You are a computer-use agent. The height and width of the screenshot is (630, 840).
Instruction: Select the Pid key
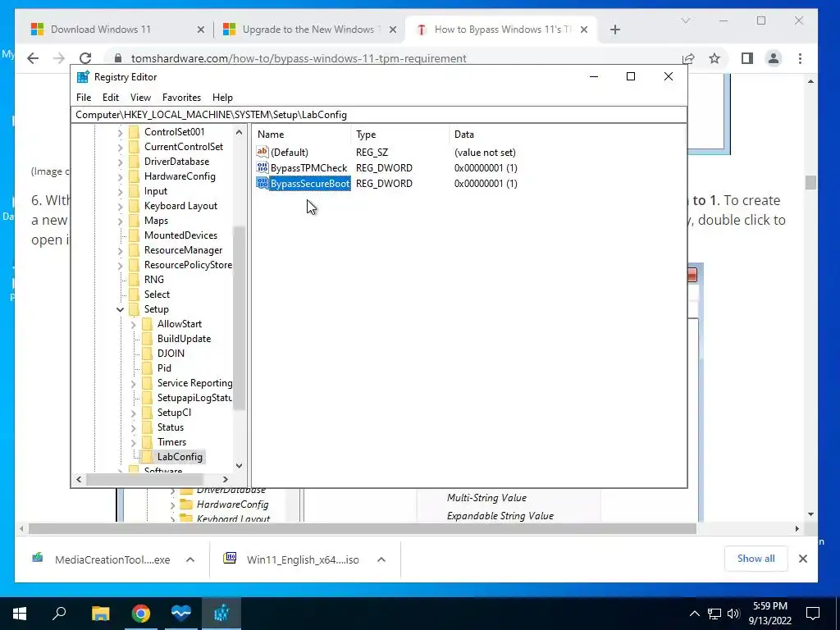click(x=164, y=368)
